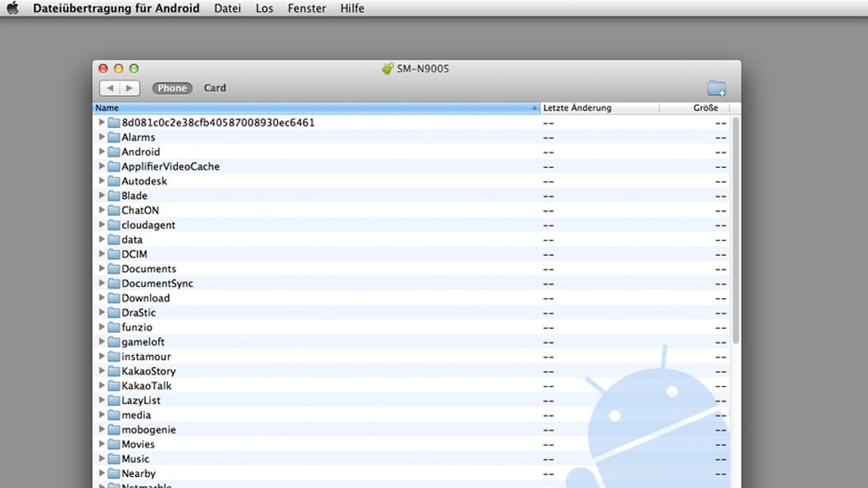Expand the Blade folder
Viewport: 868px width, 488px height.
(x=102, y=196)
